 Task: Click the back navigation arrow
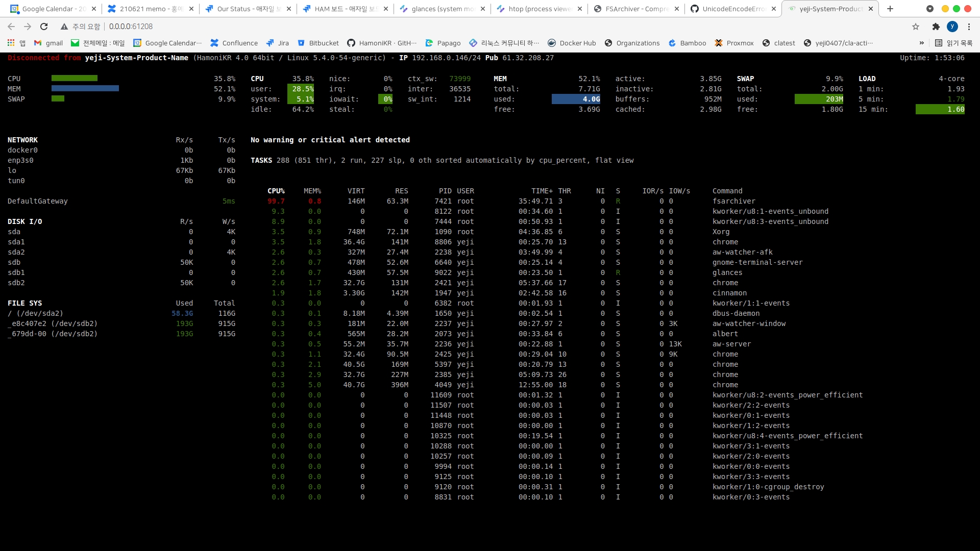click(11, 27)
